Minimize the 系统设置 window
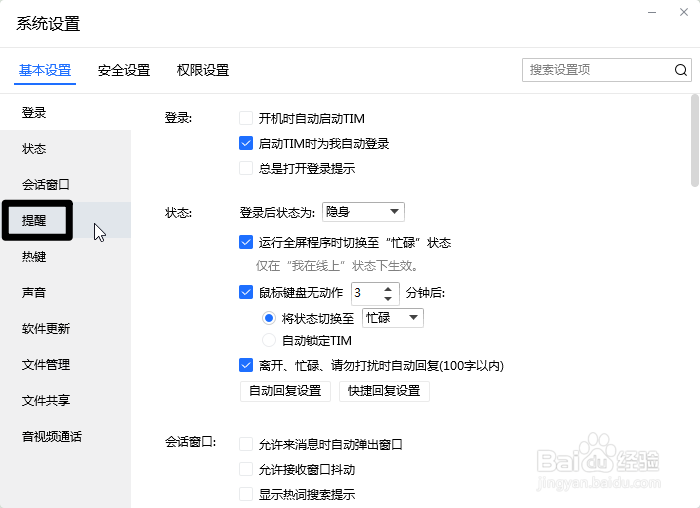Viewport: 700px width, 508px height. click(652, 12)
